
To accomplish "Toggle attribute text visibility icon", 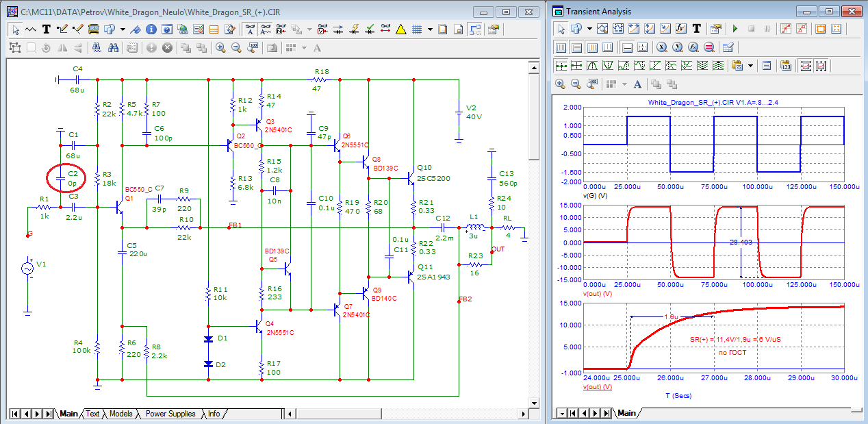I will click(x=251, y=29).
